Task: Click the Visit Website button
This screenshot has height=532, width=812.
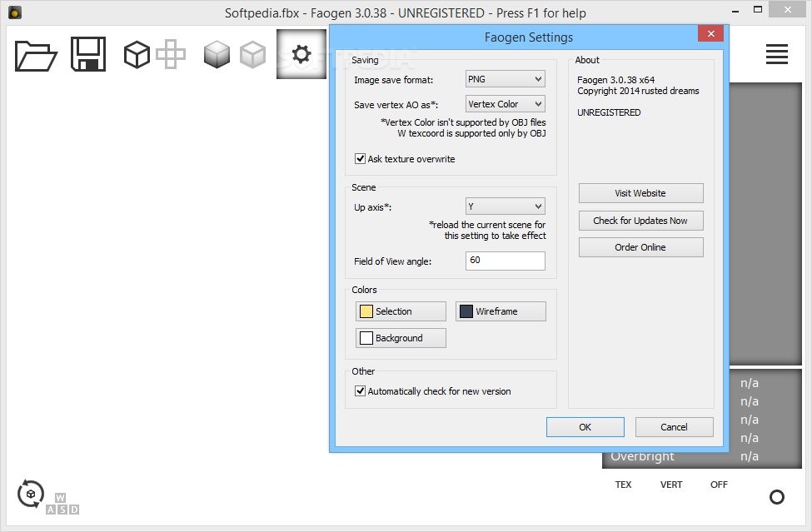Action: 640,193
